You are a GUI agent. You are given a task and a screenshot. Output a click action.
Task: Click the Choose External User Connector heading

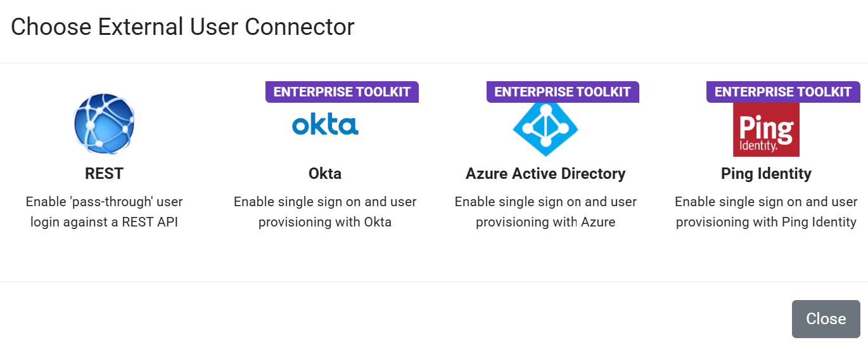(x=182, y=27)
